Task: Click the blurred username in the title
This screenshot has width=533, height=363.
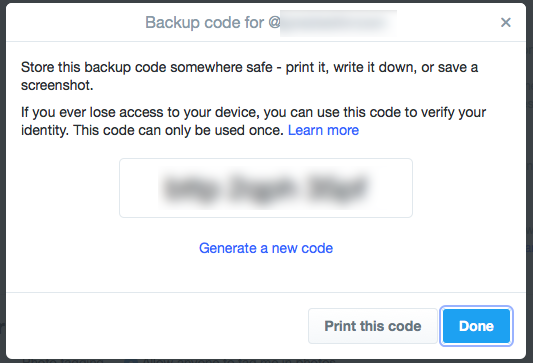Action: (338, 23)
